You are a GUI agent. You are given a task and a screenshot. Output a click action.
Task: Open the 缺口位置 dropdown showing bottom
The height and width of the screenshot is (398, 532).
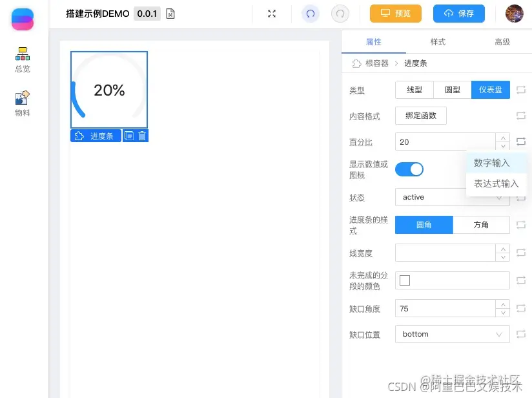(452, 334)
